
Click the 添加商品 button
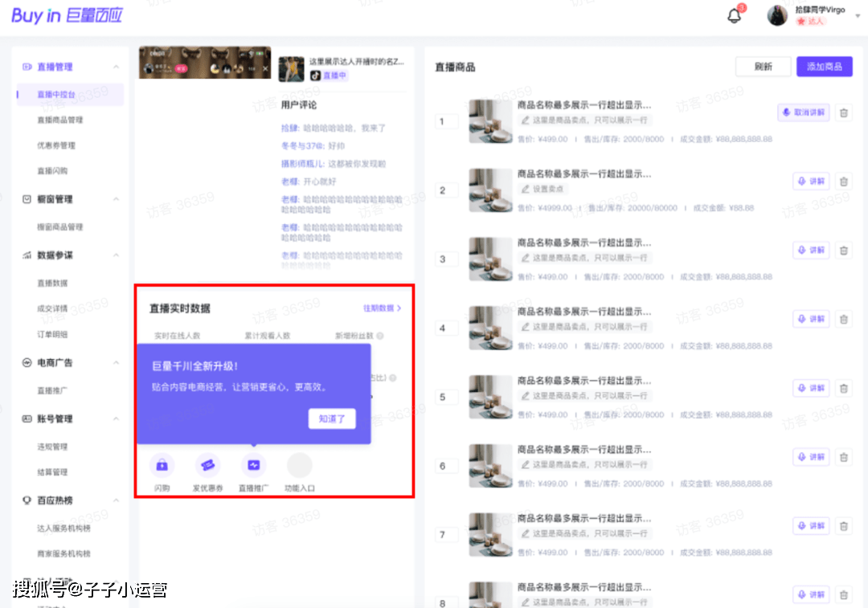tap(825, 67)
